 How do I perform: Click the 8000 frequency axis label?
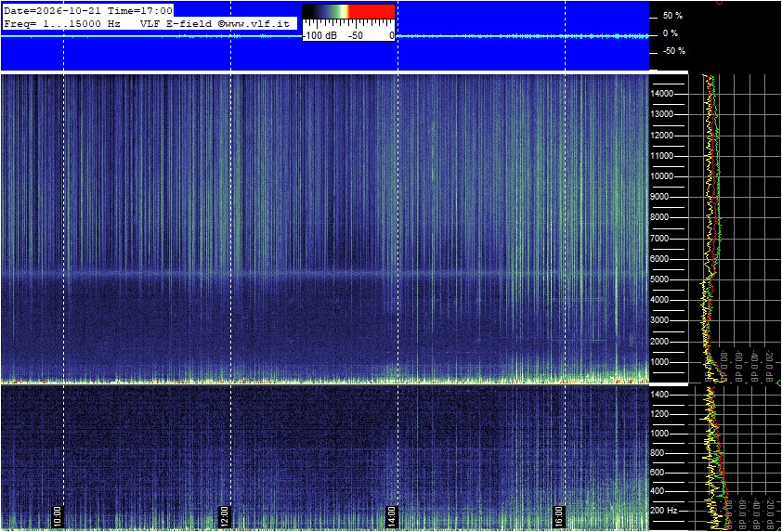pos(659,217)
